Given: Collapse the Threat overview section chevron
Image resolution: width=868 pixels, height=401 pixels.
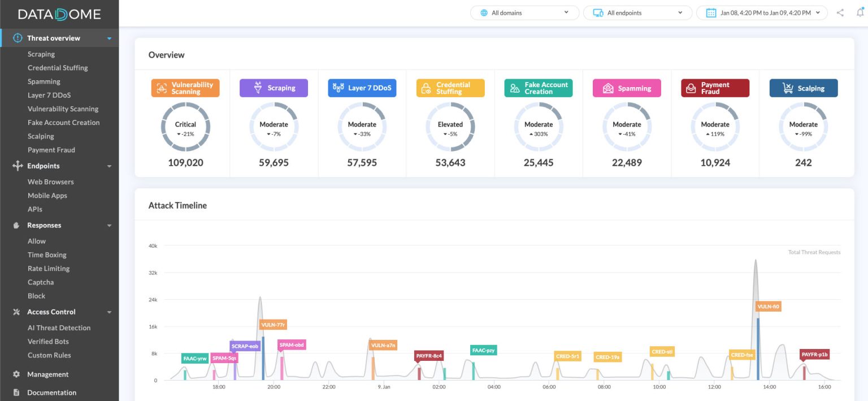Looking at the screenshot, I should pos(110,37).
